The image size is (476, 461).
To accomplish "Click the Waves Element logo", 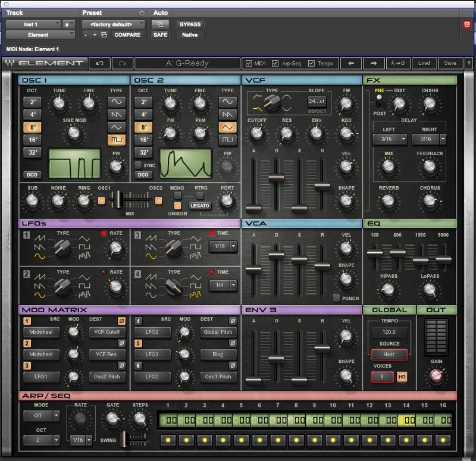I will 45,63.
